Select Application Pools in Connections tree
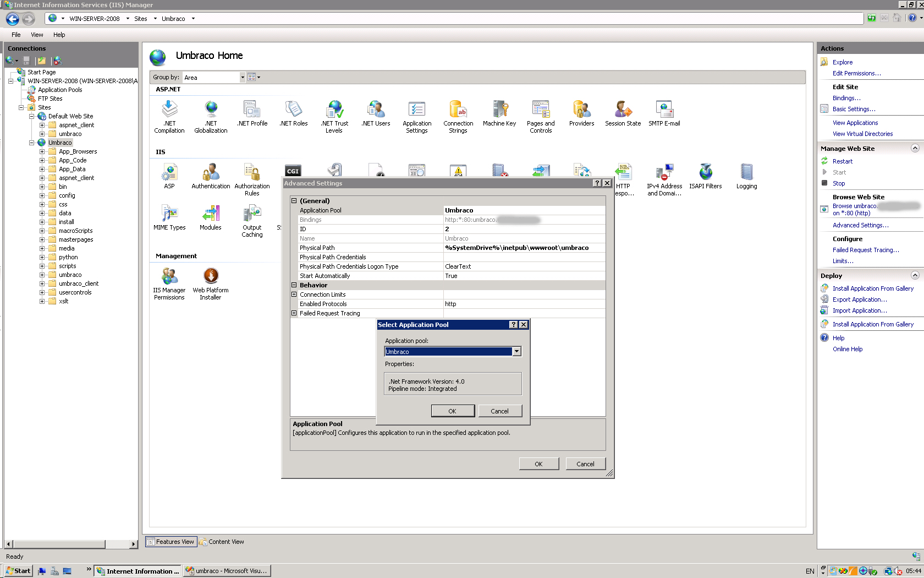The width and height of the screenshot is (924, 578). (60, 90)
